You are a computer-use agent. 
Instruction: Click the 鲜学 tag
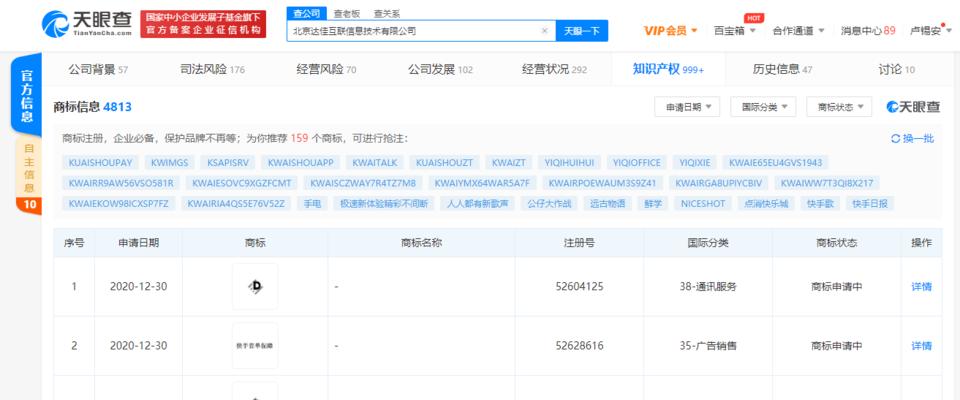pos(653,203)
